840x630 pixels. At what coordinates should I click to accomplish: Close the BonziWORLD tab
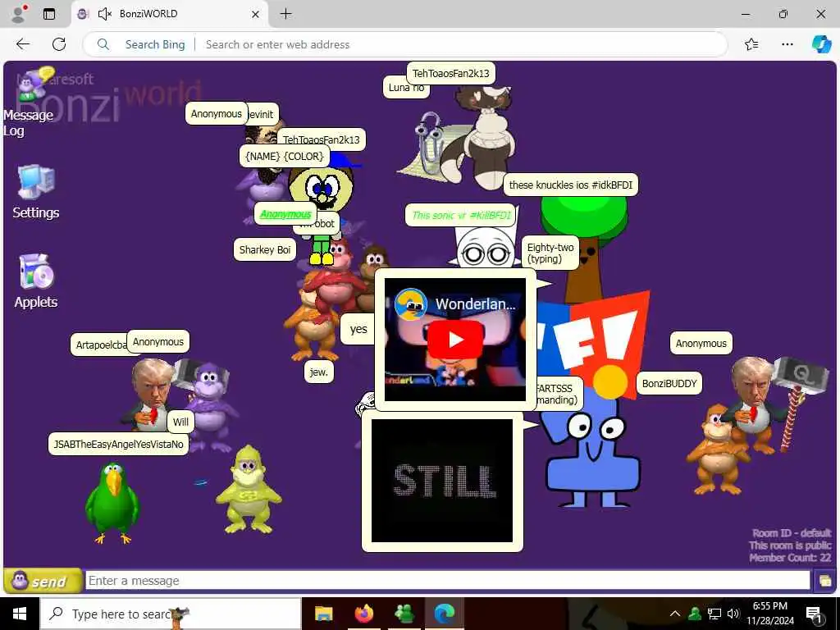256,14
